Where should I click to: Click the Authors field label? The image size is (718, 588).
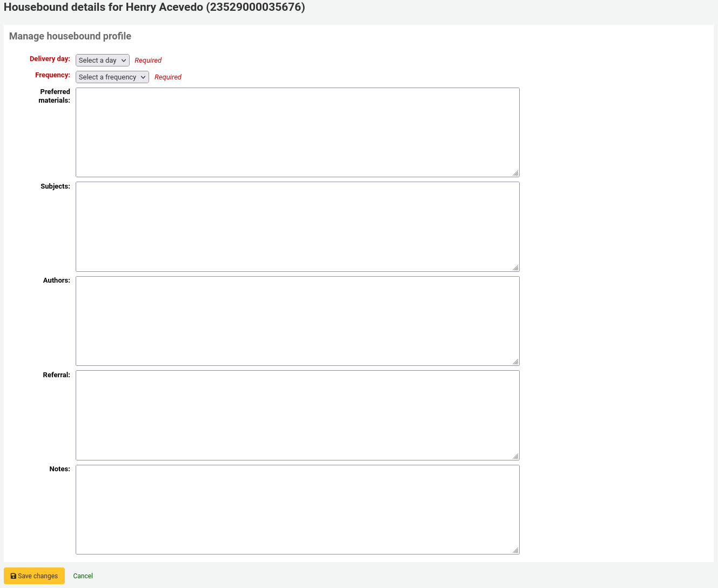click(56, 280)
